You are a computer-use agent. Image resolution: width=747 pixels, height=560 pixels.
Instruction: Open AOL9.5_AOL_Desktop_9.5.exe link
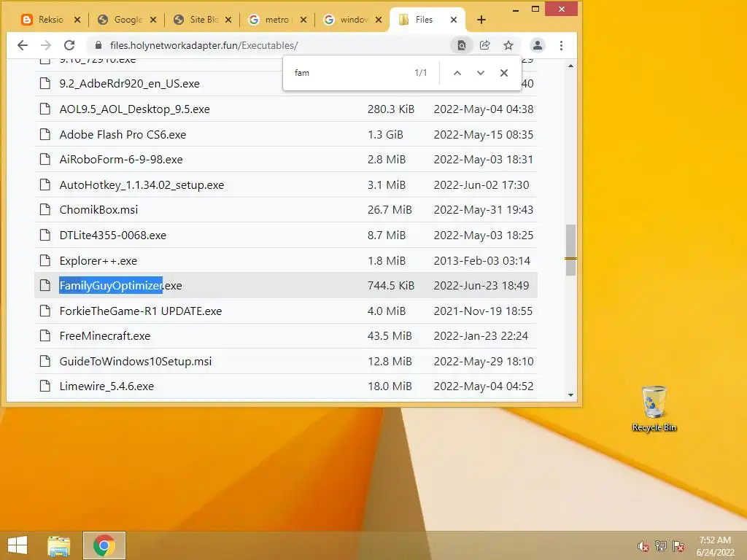tap(134, 109)
